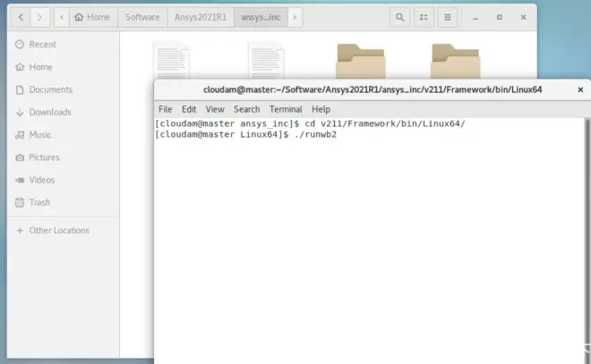Click the terminal title bar text

click(x=373, y=89)
